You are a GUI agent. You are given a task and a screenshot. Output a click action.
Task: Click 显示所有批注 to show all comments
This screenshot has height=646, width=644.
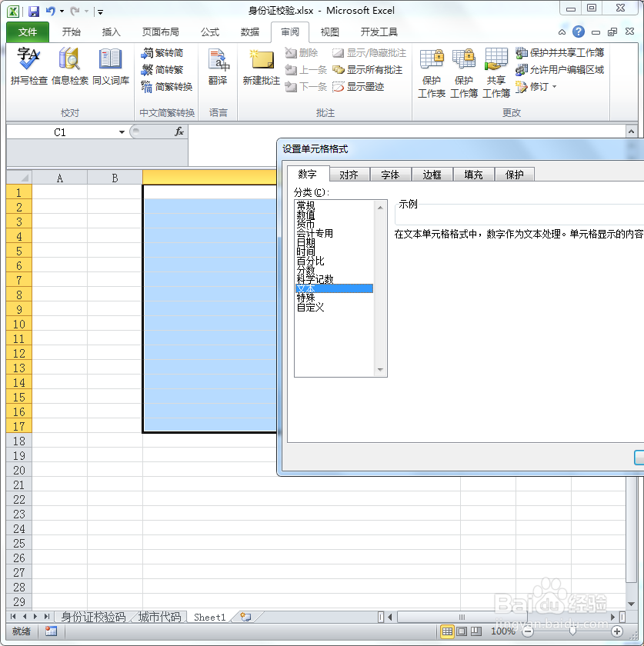tap(367, 70)
